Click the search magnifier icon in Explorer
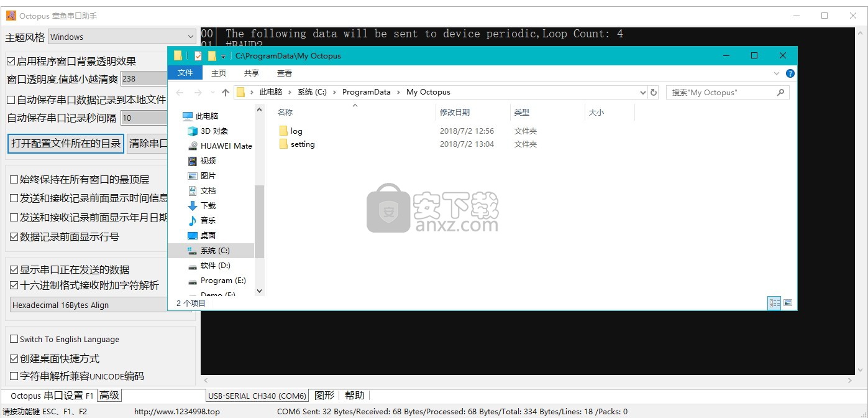This screenshot has height=418, width=868. [x=781, y=92]
